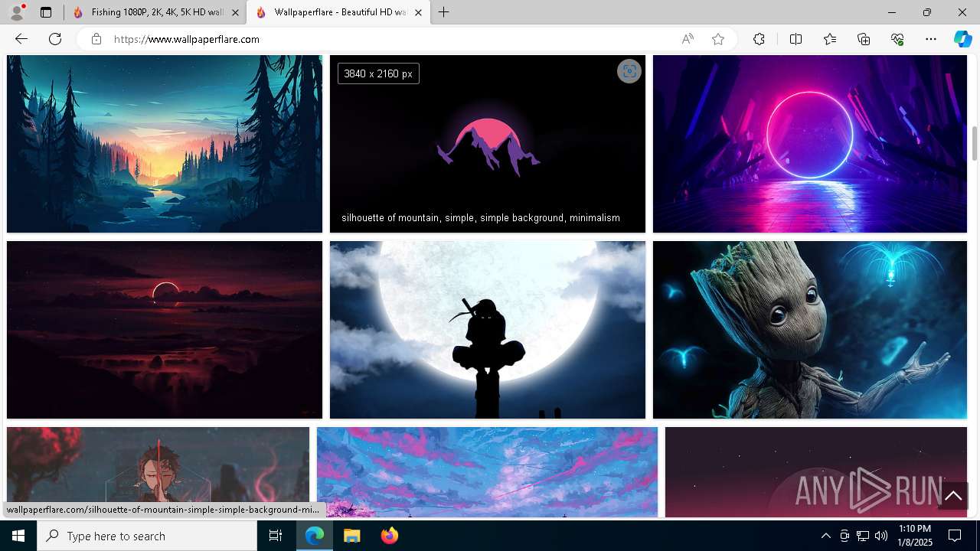Open the browser profile avatar
Viewport: 980px width, 551px height.
[16, 12]
